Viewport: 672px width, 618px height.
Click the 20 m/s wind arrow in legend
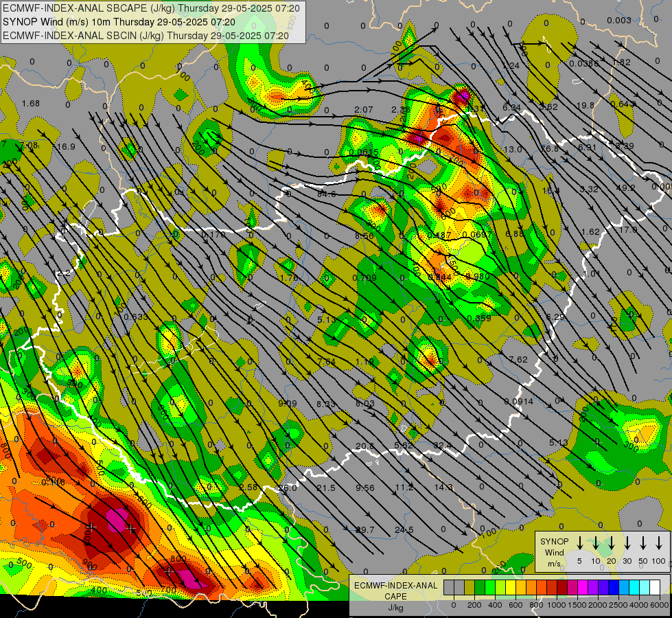611,542
